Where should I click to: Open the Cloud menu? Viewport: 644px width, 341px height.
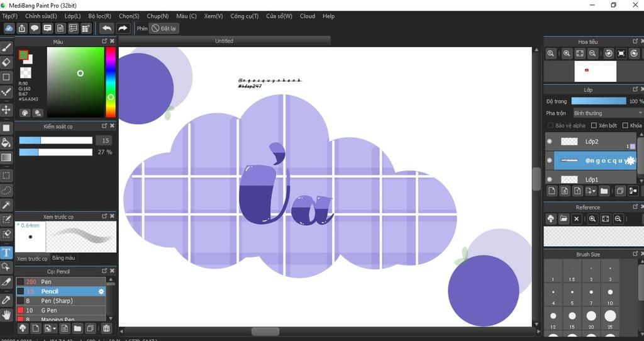coord(307,16)
